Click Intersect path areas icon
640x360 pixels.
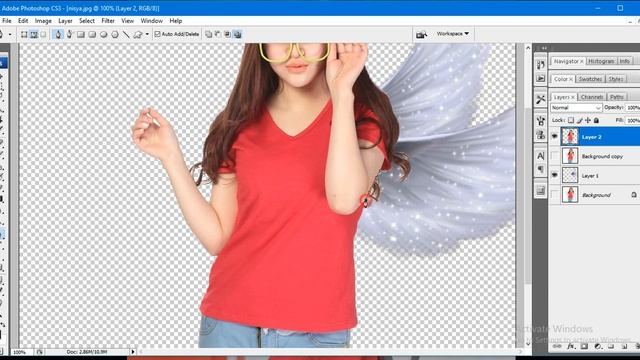point(227,35)
